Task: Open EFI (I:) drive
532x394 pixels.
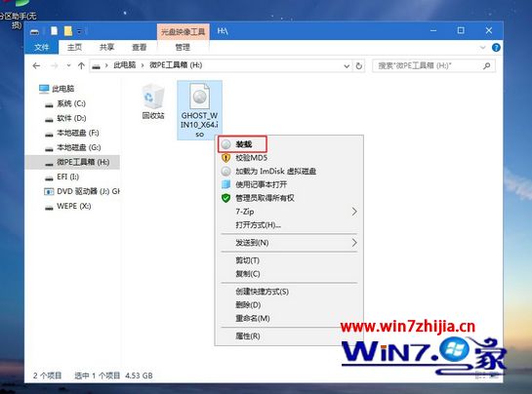Action: (61, 177)
